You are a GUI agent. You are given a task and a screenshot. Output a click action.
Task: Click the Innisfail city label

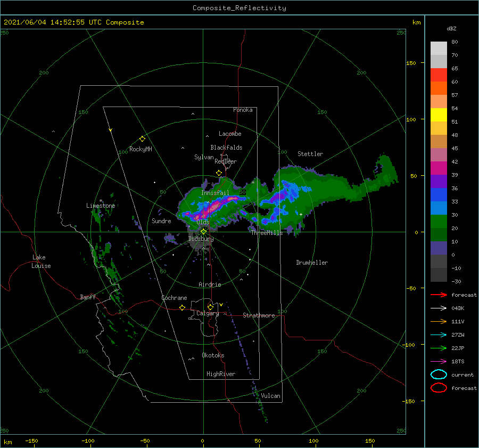coord(215,193)
